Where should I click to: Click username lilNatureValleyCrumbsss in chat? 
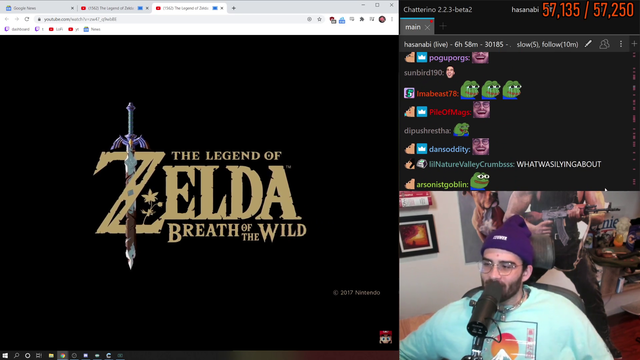pyautogui.click(x=471, y=164)
